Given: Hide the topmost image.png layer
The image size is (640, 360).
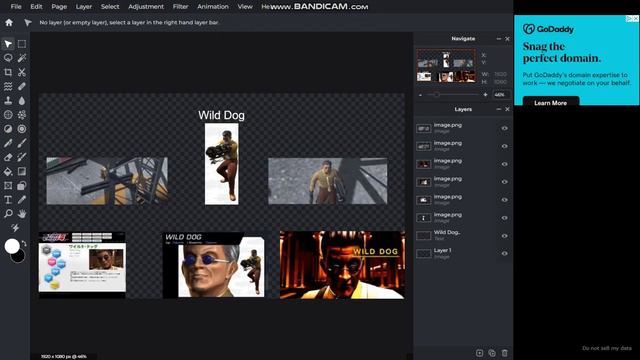Looking at the screenshot, I should point(504,128).
